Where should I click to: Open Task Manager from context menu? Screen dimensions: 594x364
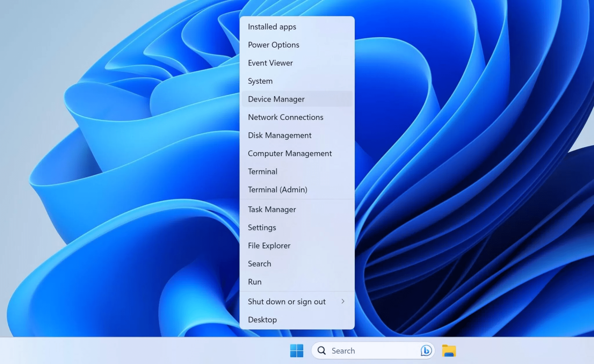272,209
